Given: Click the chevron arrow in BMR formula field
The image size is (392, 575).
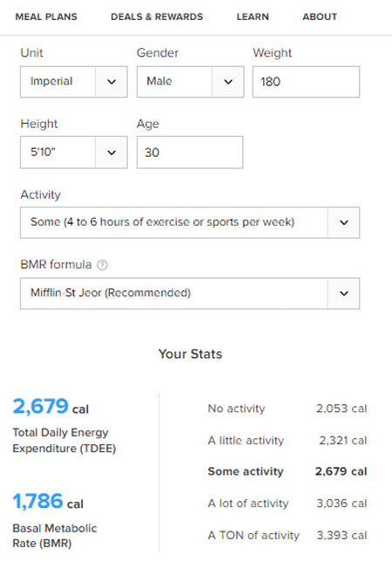Looking at the screenshot, I should tap(343, 294).
